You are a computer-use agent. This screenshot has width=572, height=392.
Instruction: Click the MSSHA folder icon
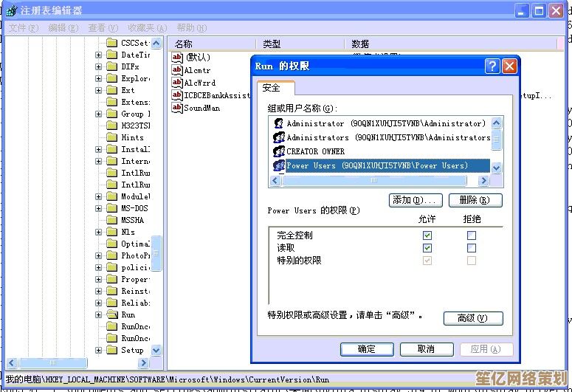111,220
